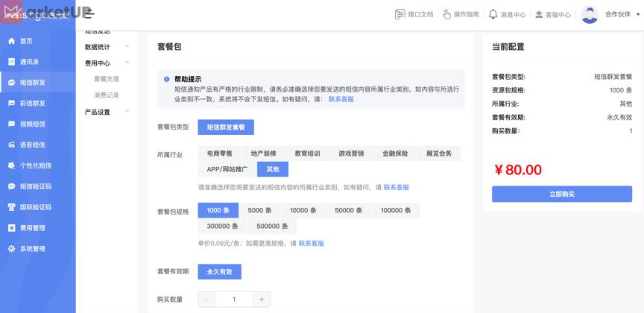644x313 pixels.
Task: Click the yen icon beside 费用管理
Action: pos(11,228)
